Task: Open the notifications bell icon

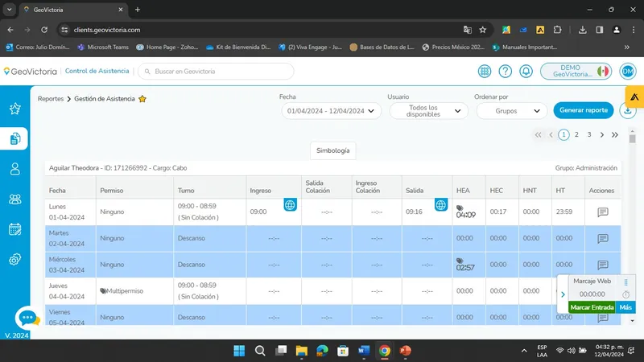Action: coord(526,71)
